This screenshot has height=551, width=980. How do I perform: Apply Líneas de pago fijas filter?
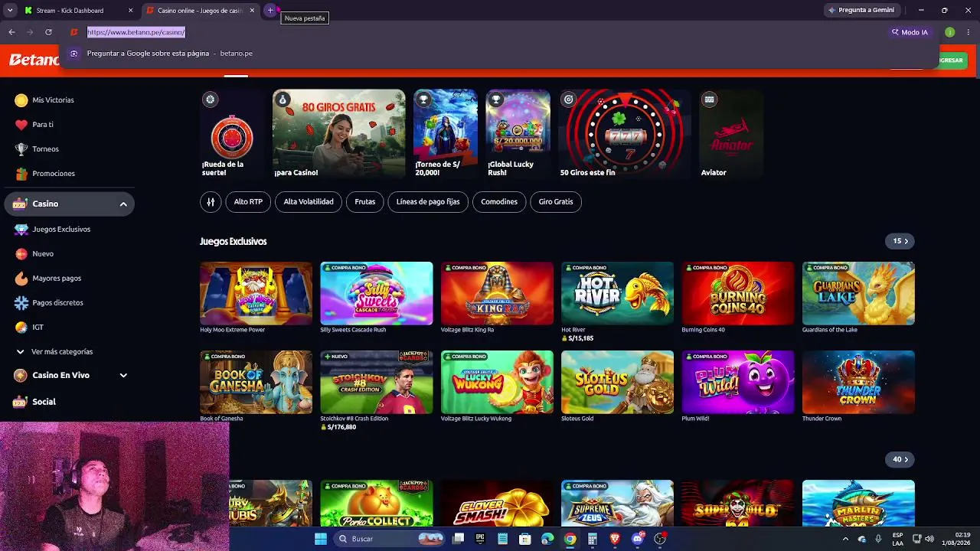[x=428, y=202]
